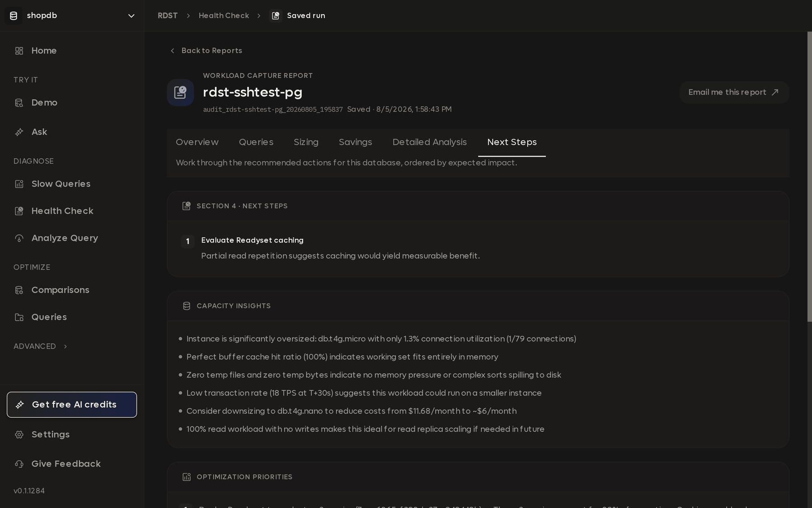Click the Analyze Query icon
Image resolution: width=812 pixels, height=508 pixels.
pos(19,238)
